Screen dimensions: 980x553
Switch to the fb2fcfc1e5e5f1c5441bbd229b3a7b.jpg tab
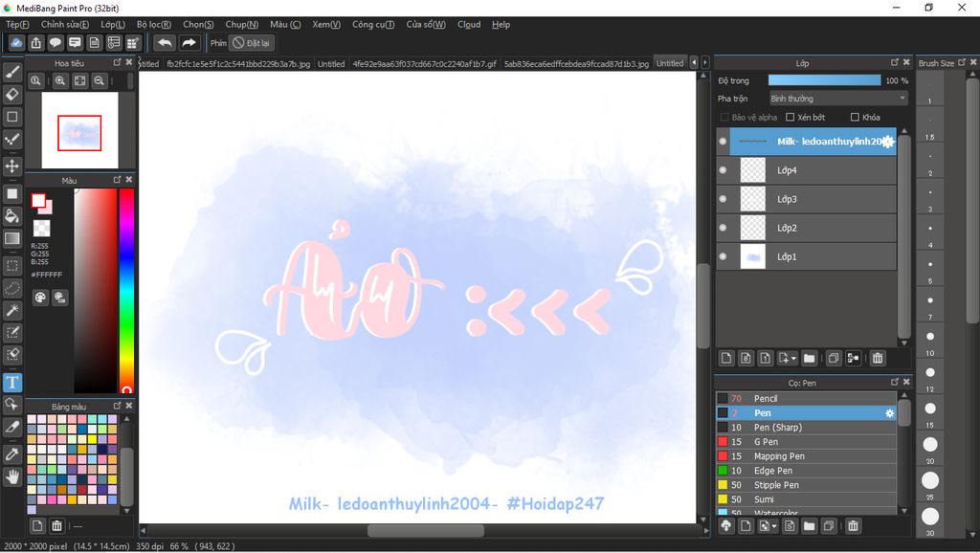click(238, 64)
